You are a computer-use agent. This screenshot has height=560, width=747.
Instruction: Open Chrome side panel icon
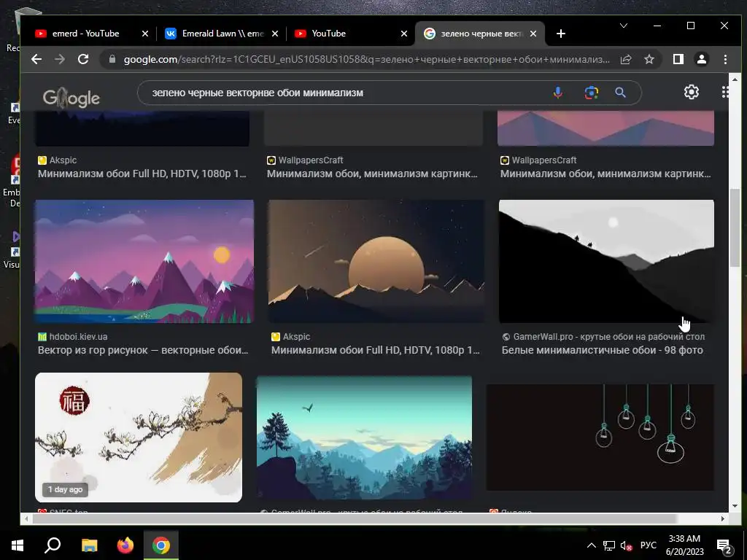[678, 59]
